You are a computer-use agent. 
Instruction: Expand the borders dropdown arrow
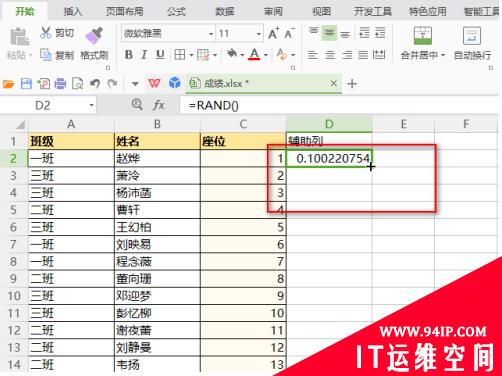point(191,55)
